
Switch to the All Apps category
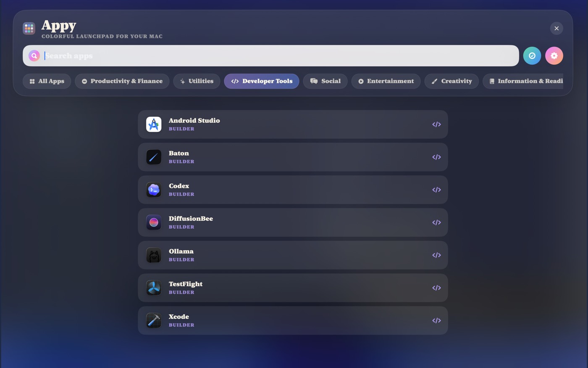47,81
